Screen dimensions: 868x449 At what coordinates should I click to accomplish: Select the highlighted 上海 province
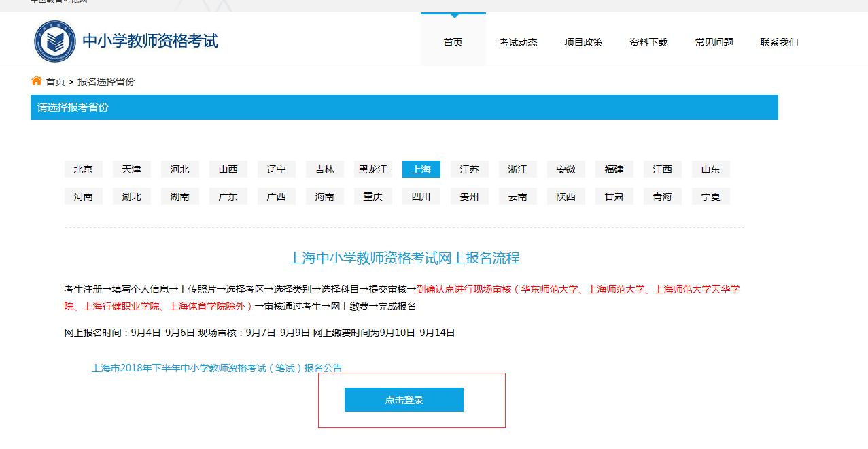[421, 169]
